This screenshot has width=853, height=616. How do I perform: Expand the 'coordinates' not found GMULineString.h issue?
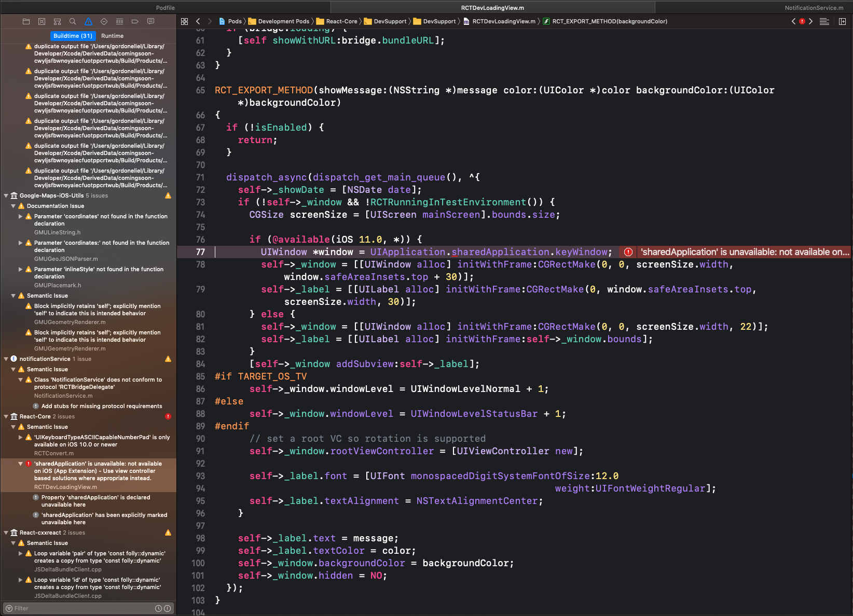pyautogui.click(x=21, y=216)
